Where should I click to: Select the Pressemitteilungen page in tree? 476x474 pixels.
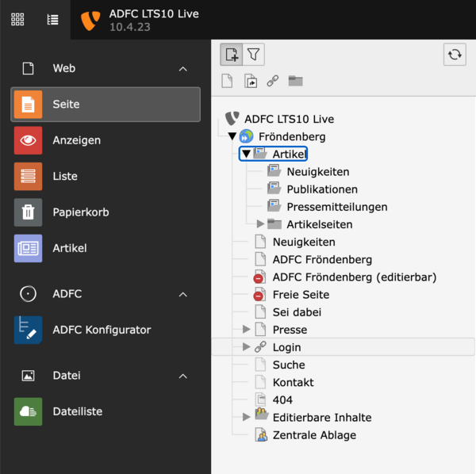pos(336,207)
